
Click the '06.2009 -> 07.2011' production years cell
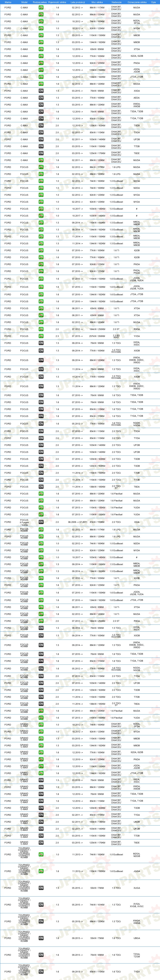click(78, 522)
